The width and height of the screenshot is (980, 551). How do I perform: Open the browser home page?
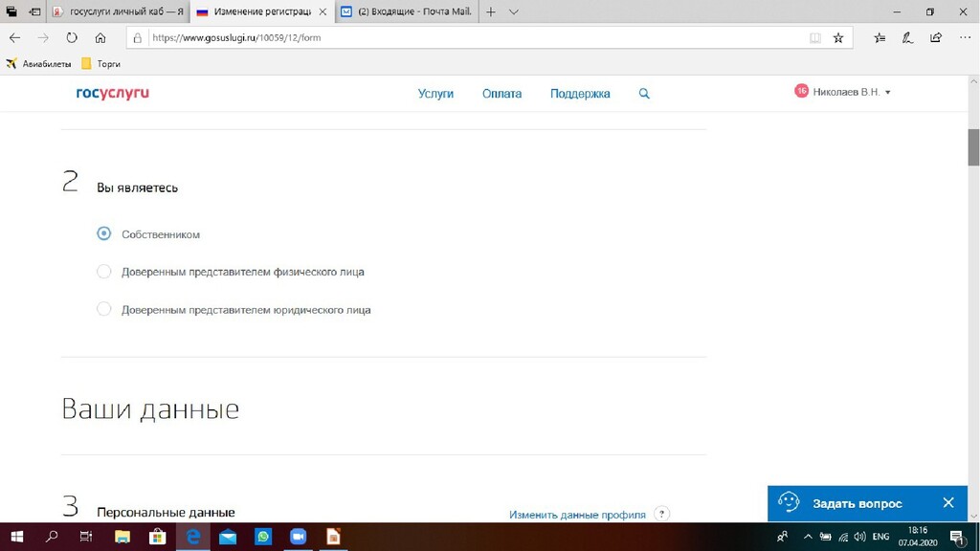[100, 38]
